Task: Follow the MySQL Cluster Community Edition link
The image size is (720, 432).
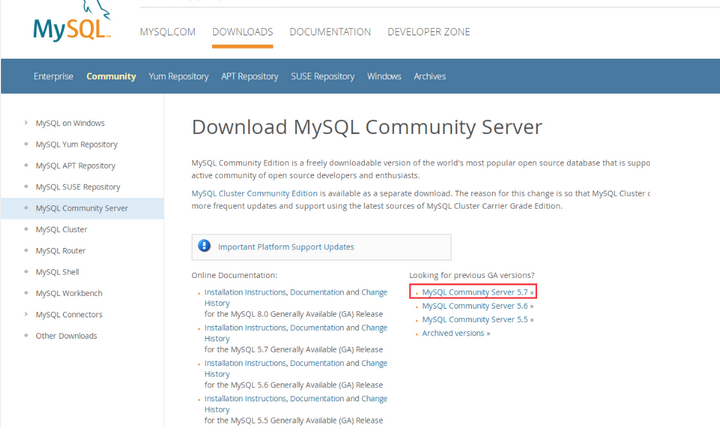Action: (254, 193)
